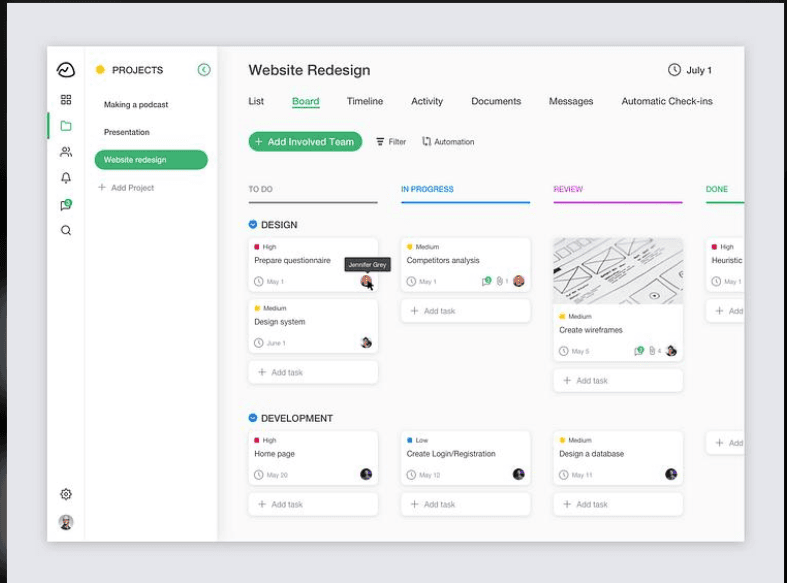Click assignee avatar on Home page card
Screen dimensions: 787x583
coord(366,474)
